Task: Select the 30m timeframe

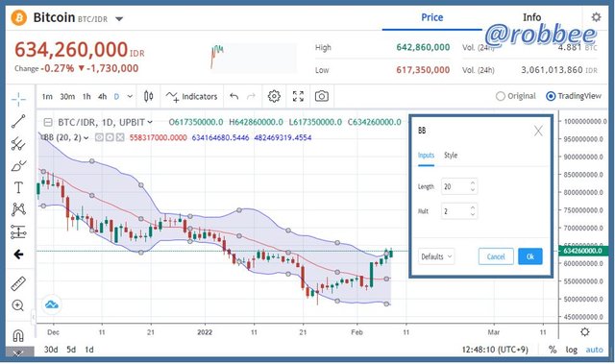Action: 67,96
